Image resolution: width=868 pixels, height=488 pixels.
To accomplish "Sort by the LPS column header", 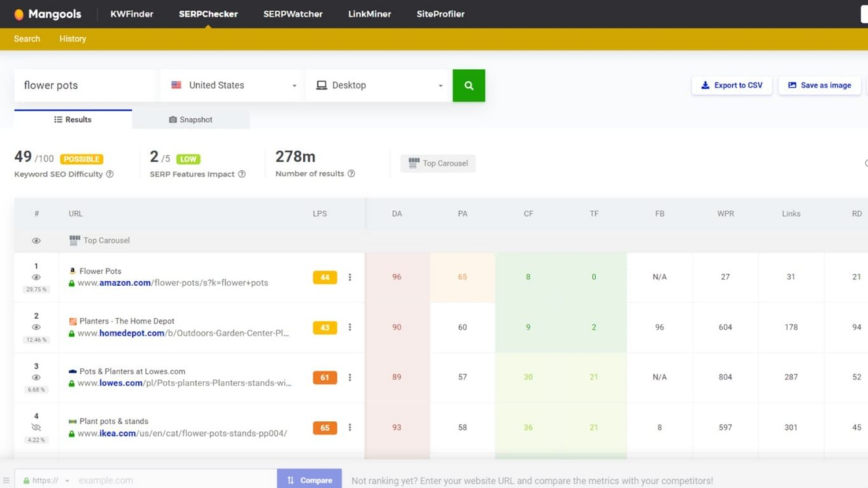I will [x=319, y=213].
